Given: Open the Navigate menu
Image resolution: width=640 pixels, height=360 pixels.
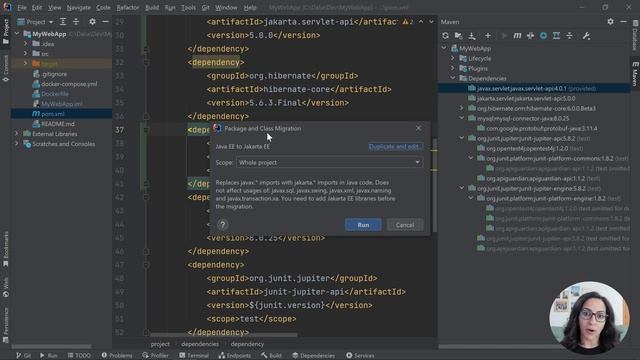Looking at the screenshot, I should (79, 7).
